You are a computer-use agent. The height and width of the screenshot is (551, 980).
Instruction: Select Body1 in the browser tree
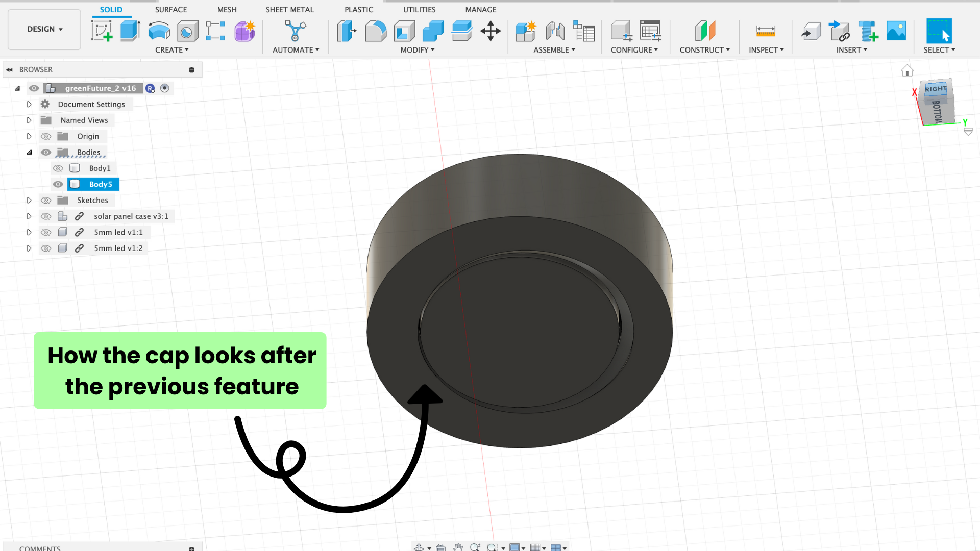[100, 168]
